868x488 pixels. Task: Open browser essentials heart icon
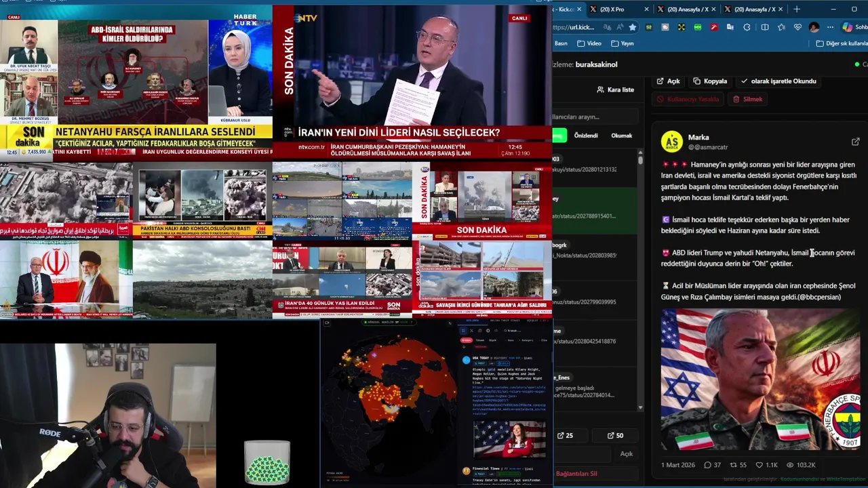tap(797, 27)
